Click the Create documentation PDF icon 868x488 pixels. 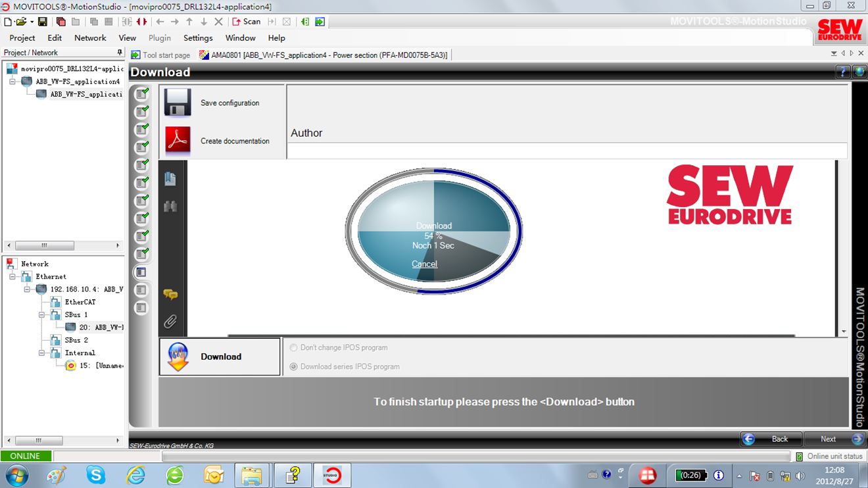pos(178,140)
